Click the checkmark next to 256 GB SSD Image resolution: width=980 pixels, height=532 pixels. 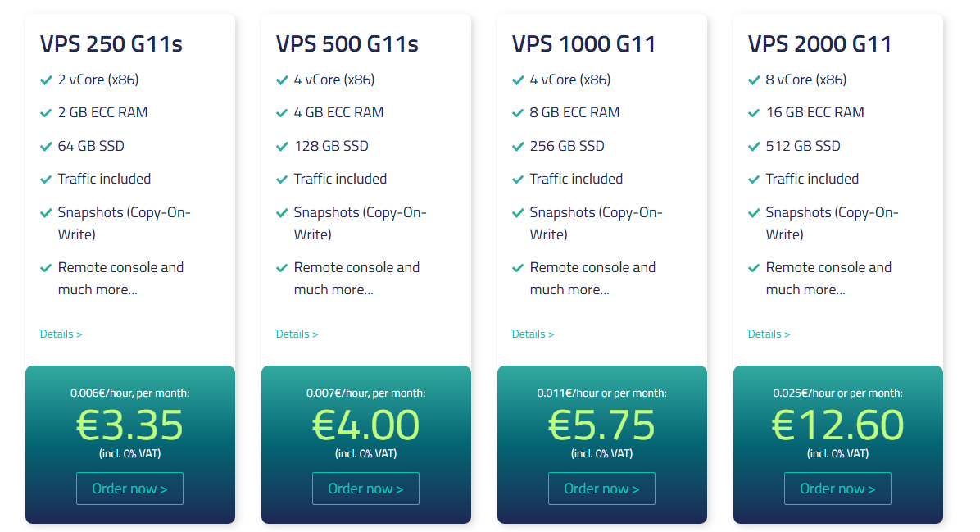(x=518, y=147)
